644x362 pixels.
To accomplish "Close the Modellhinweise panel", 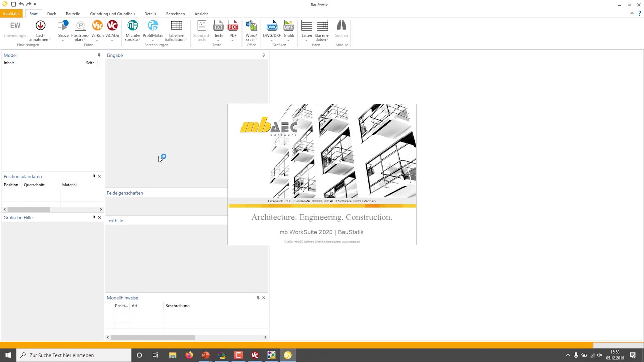I will coord(264,298).
